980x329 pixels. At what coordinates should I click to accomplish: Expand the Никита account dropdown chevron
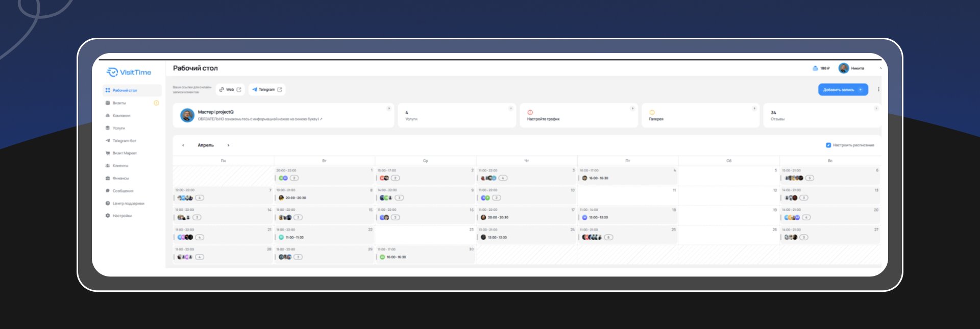point(880,68)
